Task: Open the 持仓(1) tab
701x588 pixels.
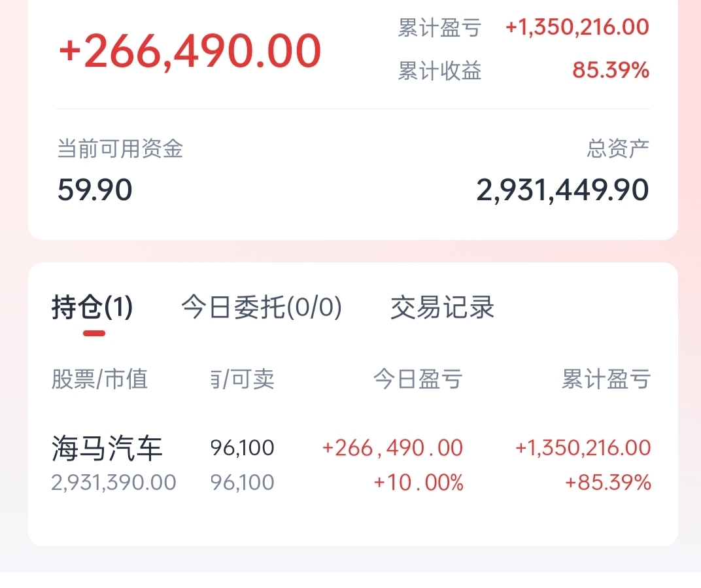Action: pyautogui.click(x=92, y=307)
